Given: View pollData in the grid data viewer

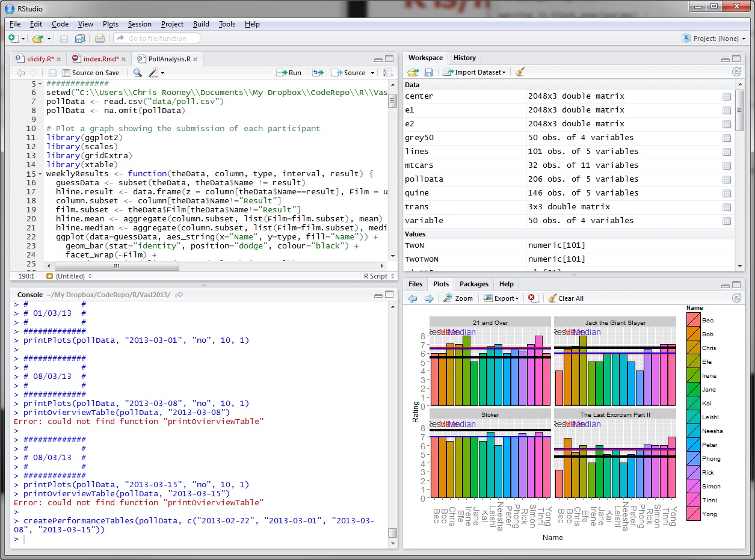Looking at the screenshot, I should pos(727,179).
